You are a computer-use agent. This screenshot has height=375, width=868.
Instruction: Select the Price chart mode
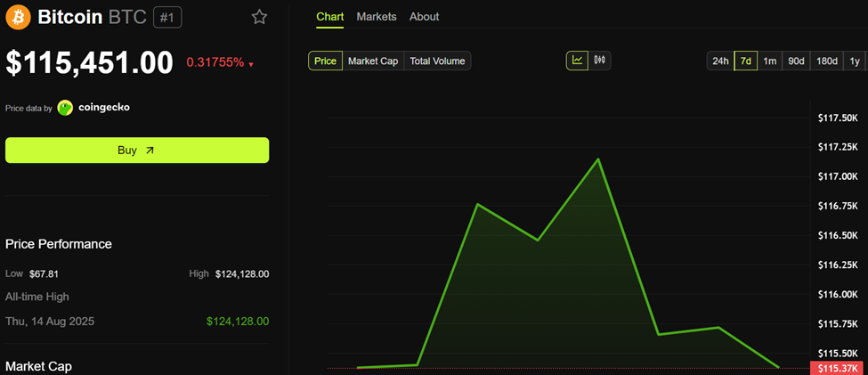pyautogui.click(x=326, y=61)
